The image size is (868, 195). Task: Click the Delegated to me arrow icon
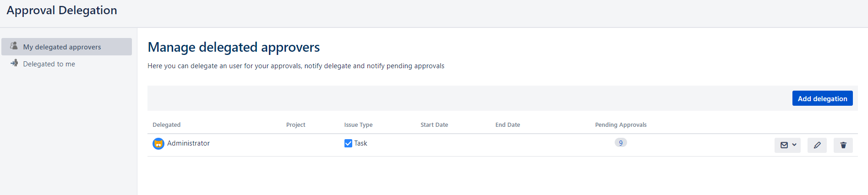[14, 63]
